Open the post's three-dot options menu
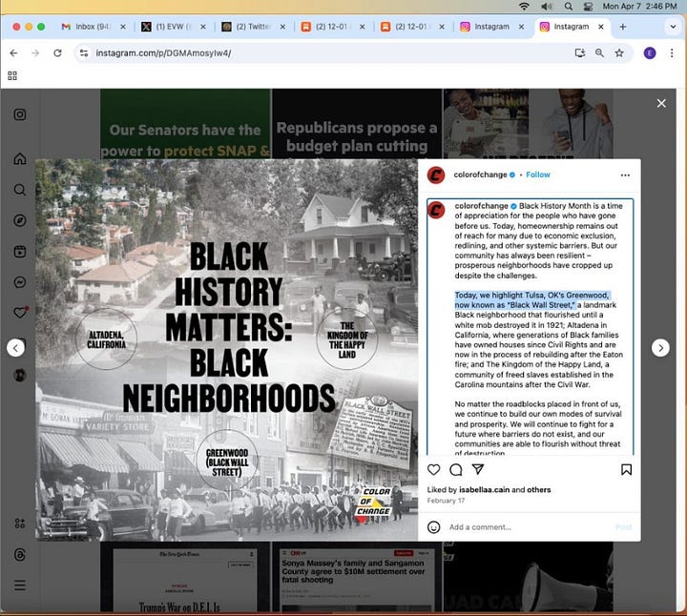 625,175
